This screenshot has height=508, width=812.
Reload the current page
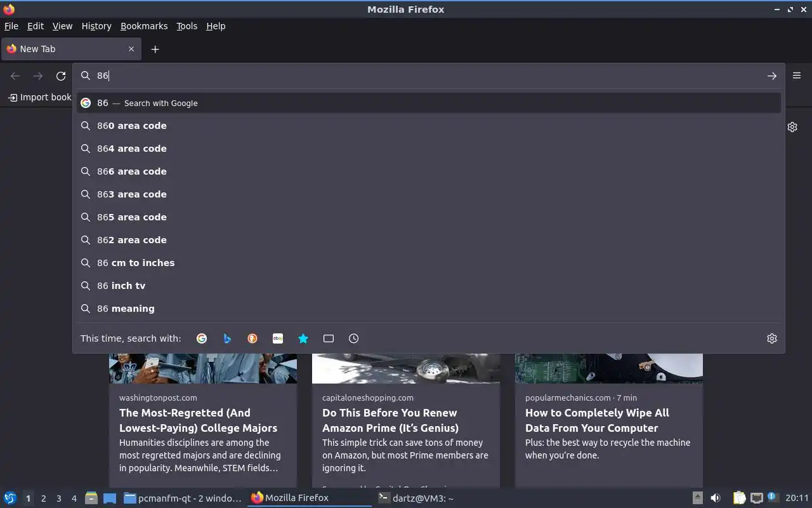click(61, 76)
